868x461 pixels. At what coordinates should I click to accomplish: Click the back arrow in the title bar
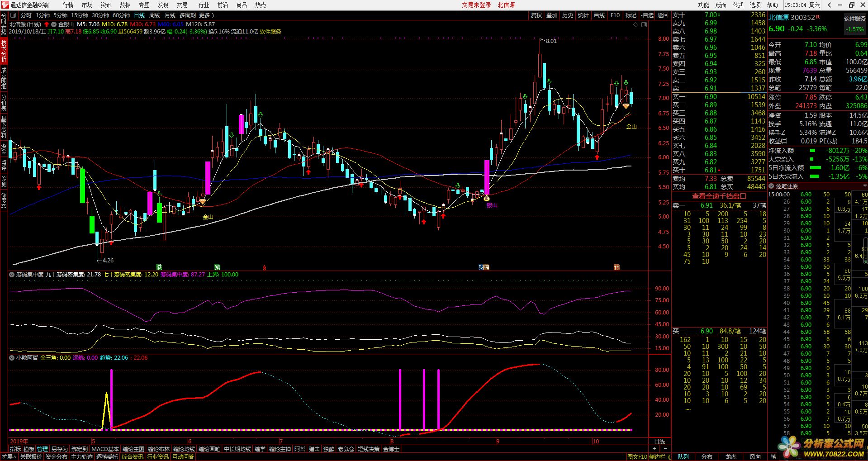click(830, 5)
